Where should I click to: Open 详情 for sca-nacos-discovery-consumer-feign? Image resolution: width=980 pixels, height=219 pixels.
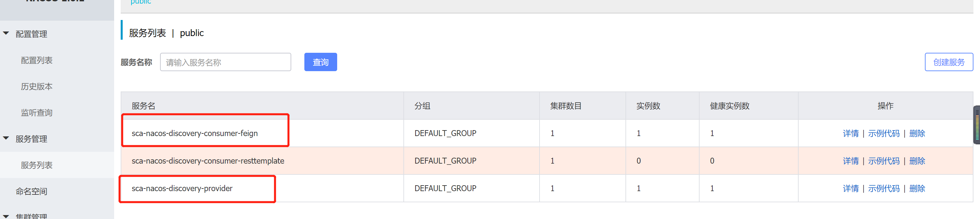coord(851,133)
